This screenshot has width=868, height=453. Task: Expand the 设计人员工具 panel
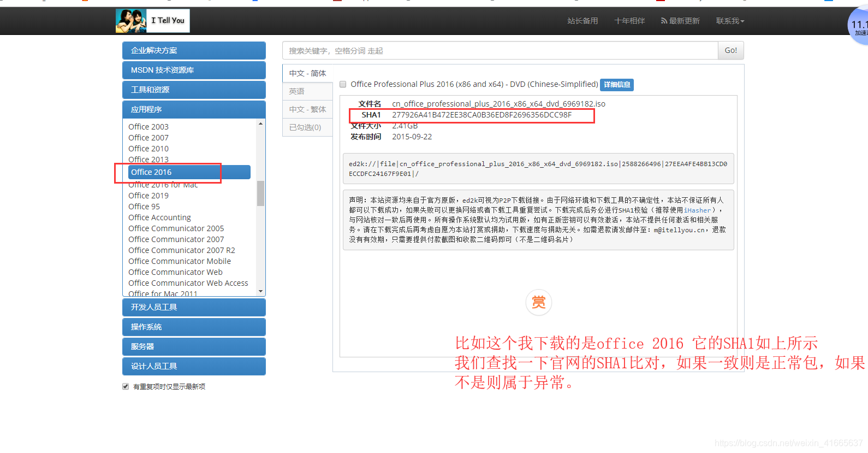pyautogui.click(x=194, y=366)
